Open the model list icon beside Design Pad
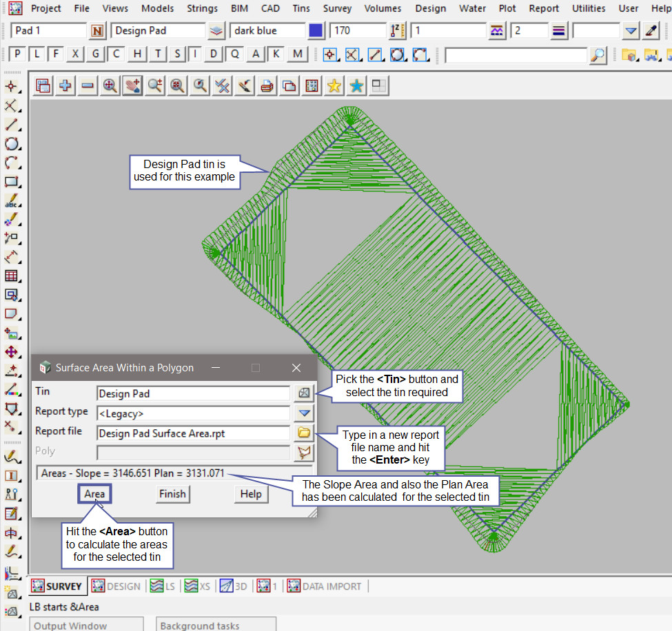The height and width of the screenshot is (631, 672). (216, 31)
